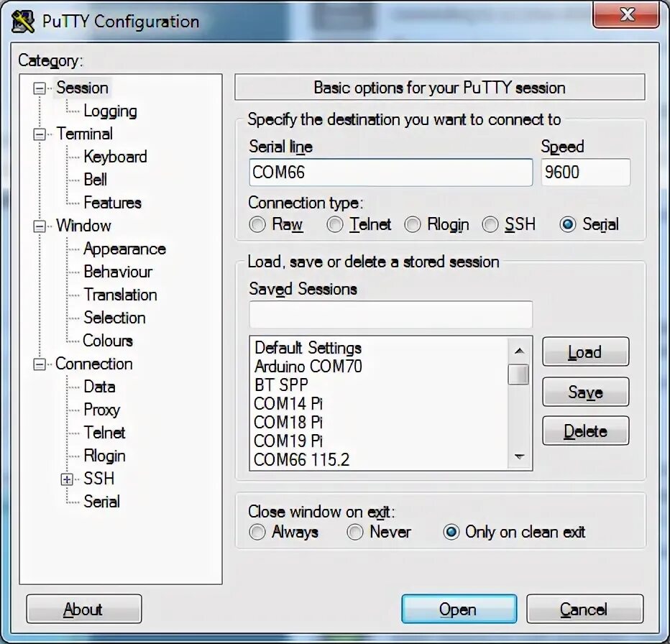Select COM14 Pi saved session

pyautogui.click(x=288, y=404)
